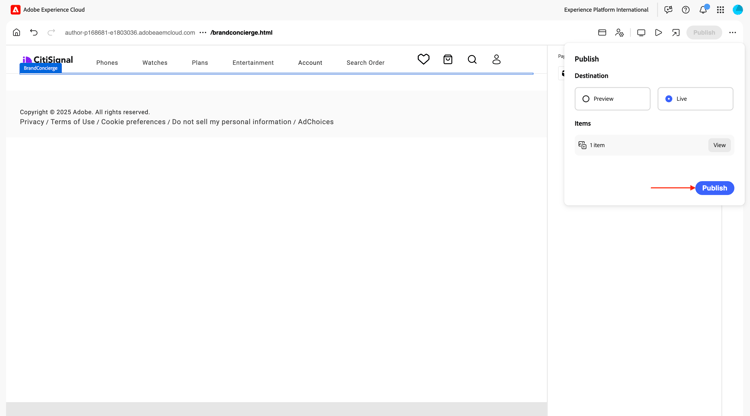Click the search magnifier icon
The image size is (750, 416).
pyautogui.click(x=472, y=59)
